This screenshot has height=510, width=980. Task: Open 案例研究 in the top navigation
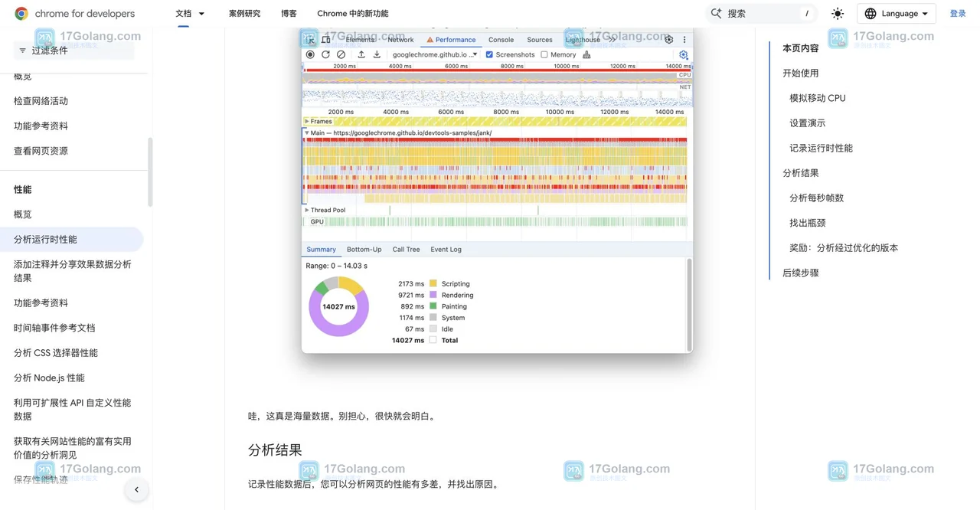[244, 13]
